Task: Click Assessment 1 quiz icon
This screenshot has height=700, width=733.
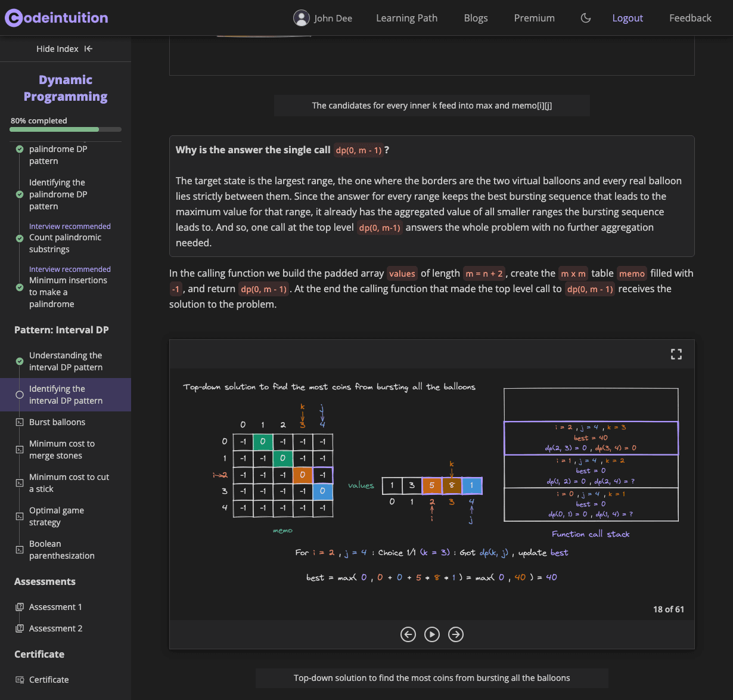Action: coord(20,607)
